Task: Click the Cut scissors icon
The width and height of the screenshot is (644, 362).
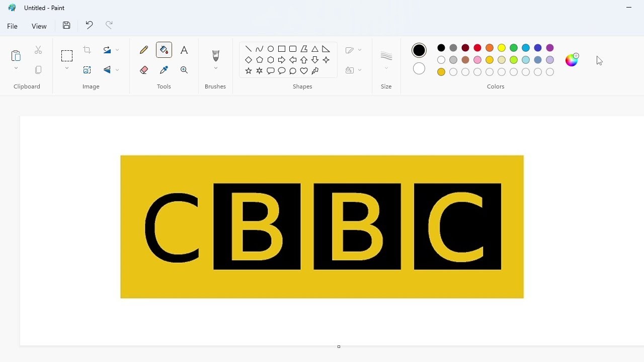Action: pyautogui.click(x=38, y=50)
